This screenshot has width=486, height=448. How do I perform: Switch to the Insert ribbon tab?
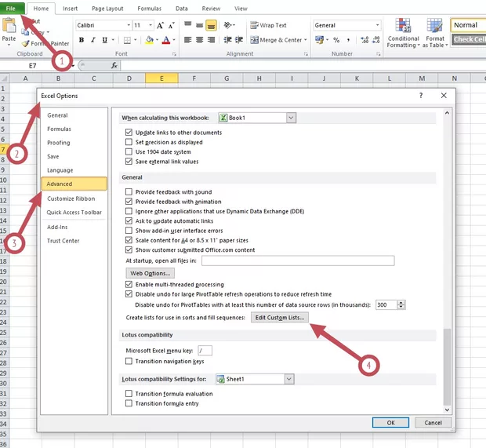[x=70, y=9]
